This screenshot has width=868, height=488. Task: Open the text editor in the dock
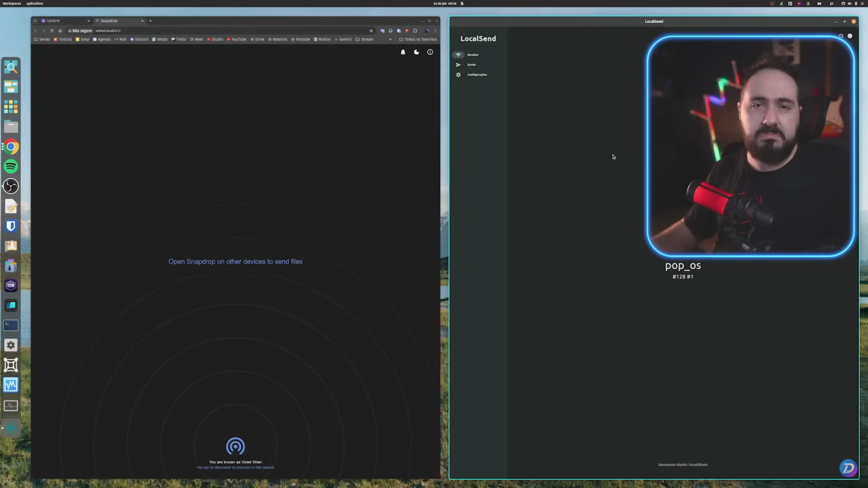[11, 206]
